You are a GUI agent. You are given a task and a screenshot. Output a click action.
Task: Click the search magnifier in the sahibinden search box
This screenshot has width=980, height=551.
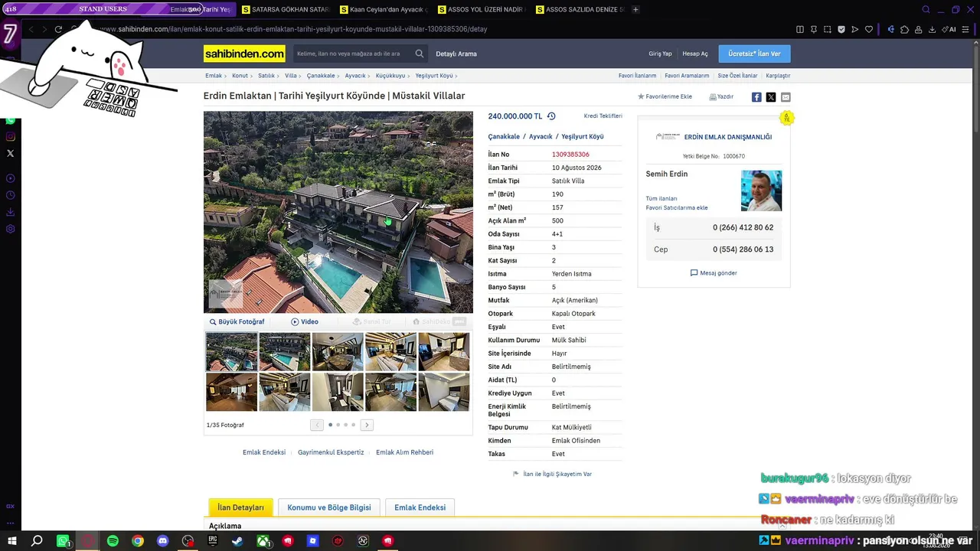(420, 54)
